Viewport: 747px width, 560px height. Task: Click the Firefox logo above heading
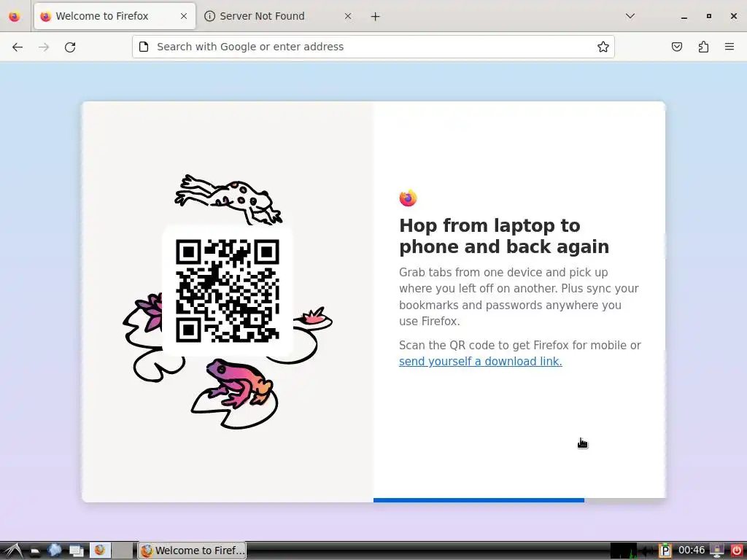408,198
